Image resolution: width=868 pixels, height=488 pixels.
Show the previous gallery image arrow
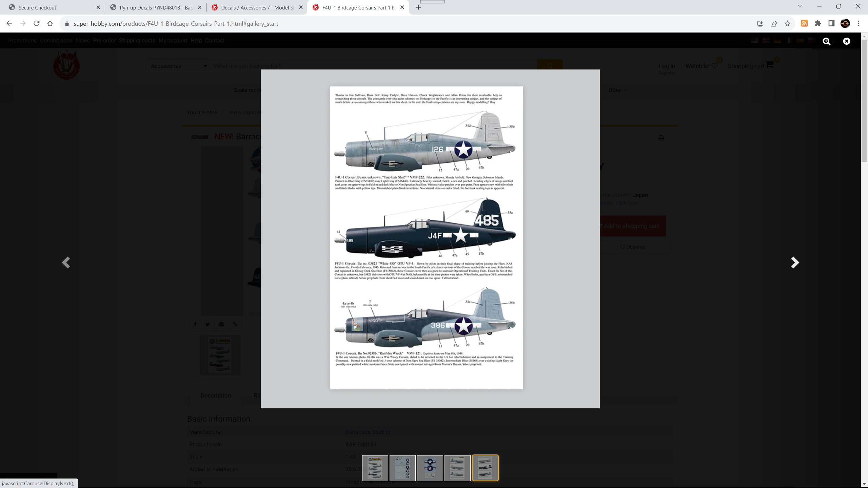(x=66, y=262)
